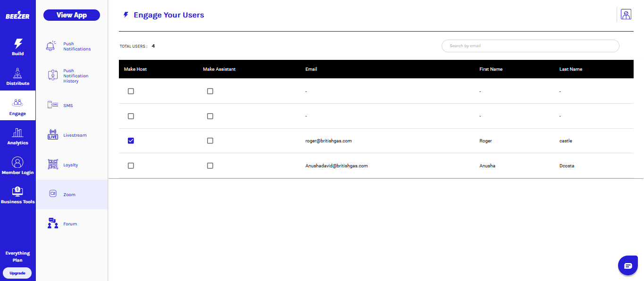
Task: Open the chat support bubble icon
Action: tap(627, 265)
